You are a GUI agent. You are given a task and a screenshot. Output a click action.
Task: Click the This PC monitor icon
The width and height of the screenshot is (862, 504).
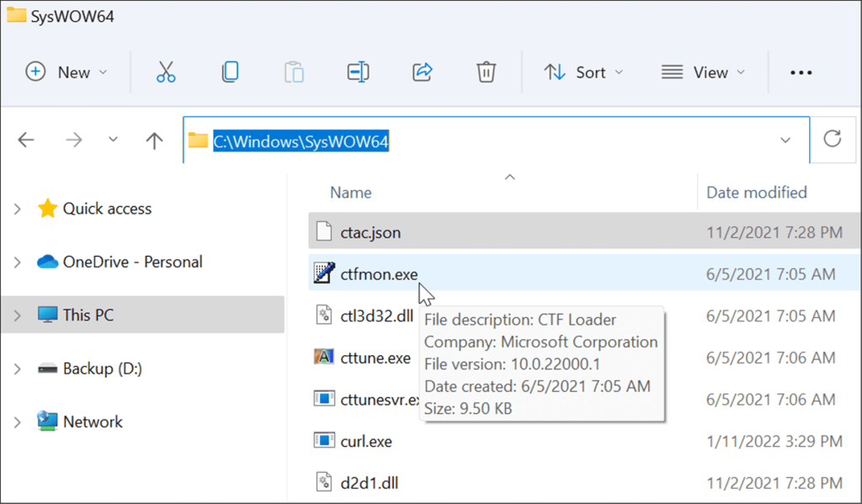point(47,315)
